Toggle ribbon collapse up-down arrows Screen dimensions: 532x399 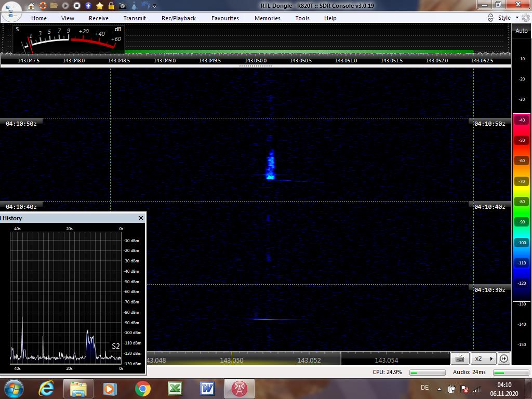[490, 18]
